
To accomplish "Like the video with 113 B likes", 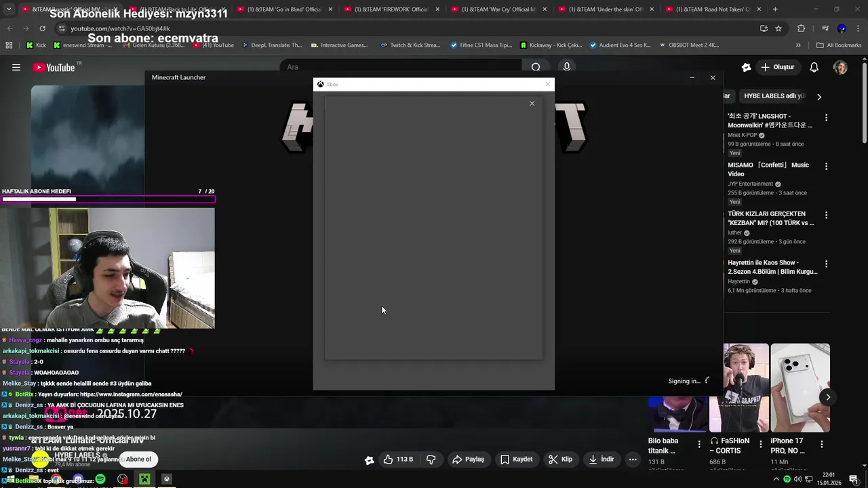I will (x=398, y=460).
